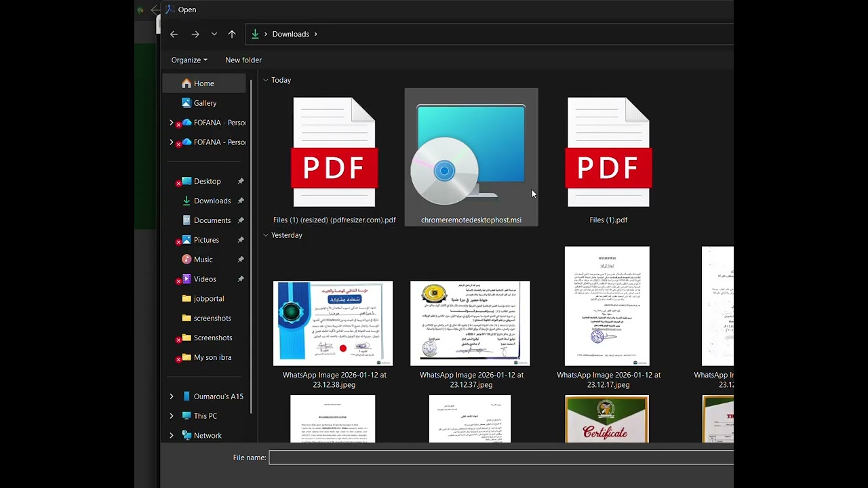Open Videos in the sidebar
Viewport: 868px width, 488px height.
point(204,279)
